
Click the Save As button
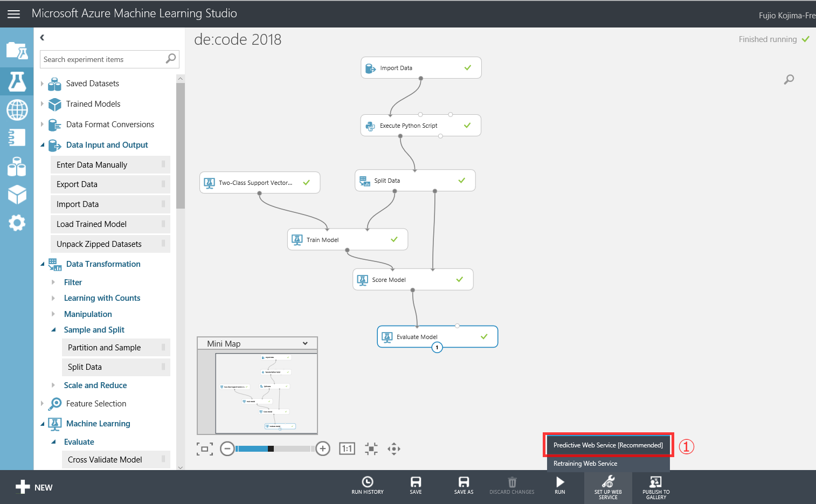(x=464, y=485)
